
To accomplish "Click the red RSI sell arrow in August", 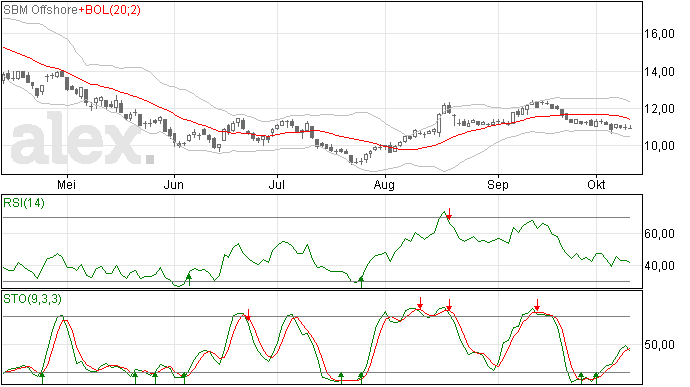I will click(449, 214).
